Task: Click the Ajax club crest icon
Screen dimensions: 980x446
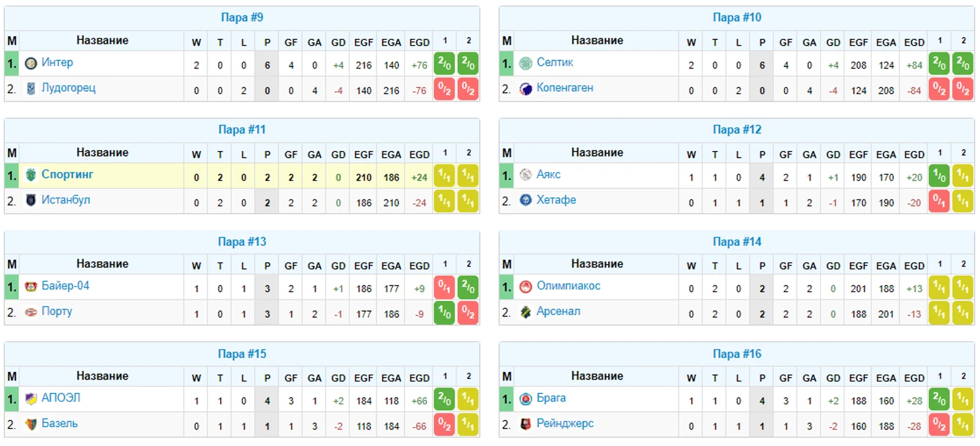Action: point(526,175)
